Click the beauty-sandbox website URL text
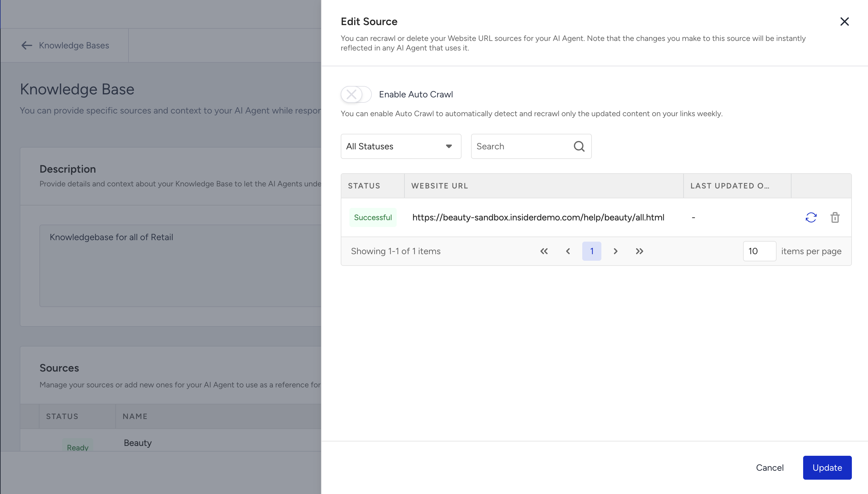This screenshot has width=868, height=494. coord(538,217)
